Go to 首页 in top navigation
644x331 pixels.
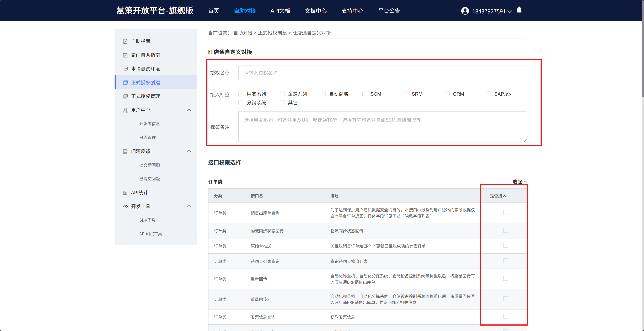[x=213, y=11]
